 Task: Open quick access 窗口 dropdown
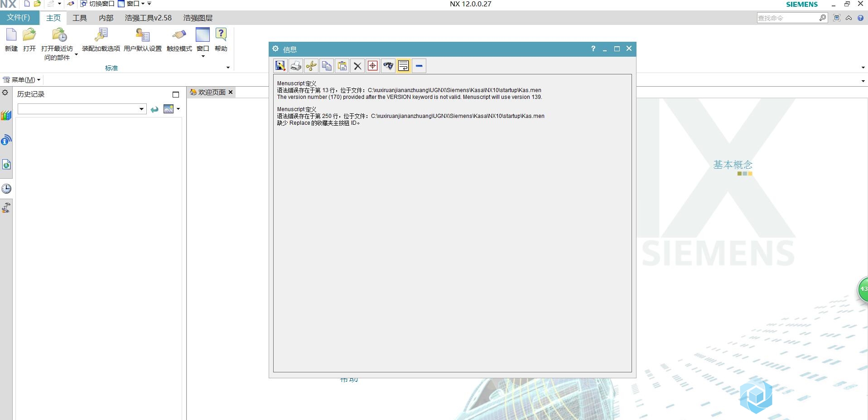(x=131, y=4)
